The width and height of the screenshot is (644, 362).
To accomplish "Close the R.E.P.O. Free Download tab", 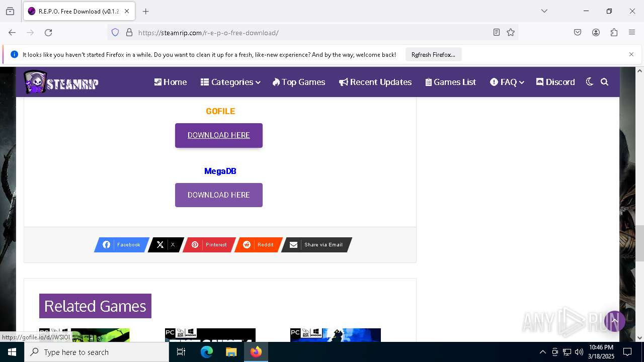I will (127, 11).
